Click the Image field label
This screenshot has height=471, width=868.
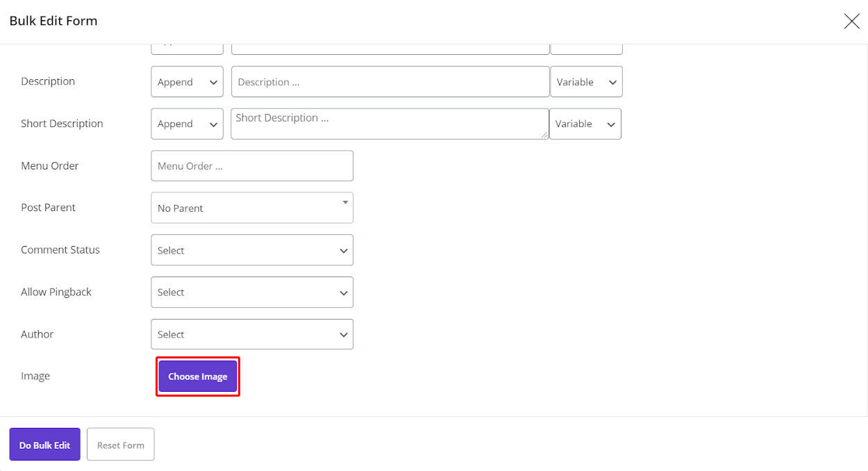point(35,377)
